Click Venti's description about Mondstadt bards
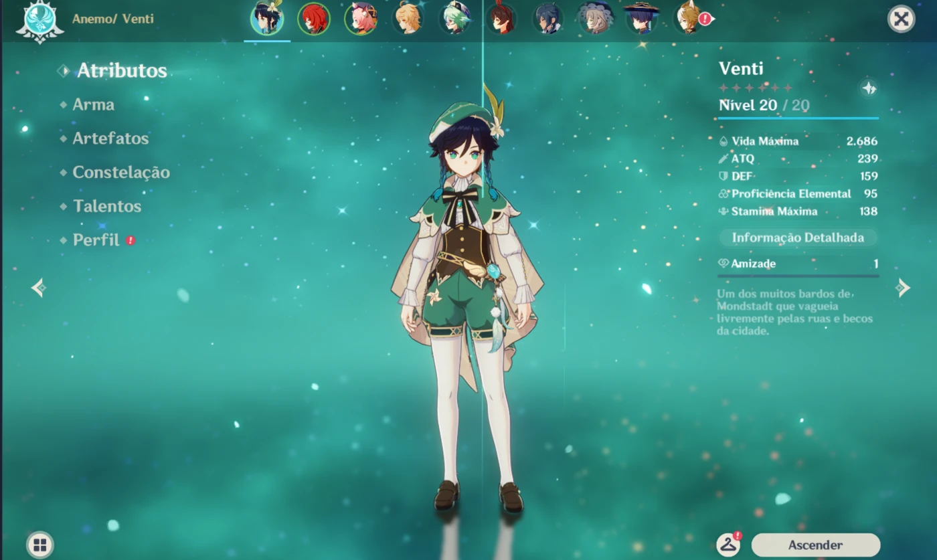This screenshot has width=937, height=560. point(795,312)
